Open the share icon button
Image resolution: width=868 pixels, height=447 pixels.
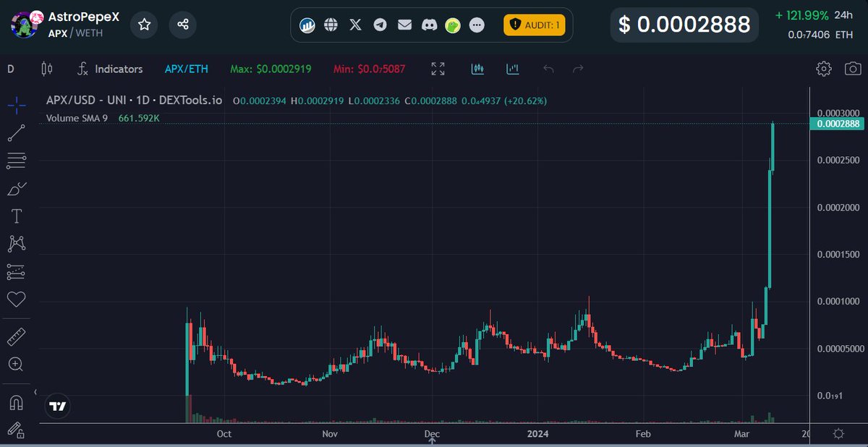[183, 25]
